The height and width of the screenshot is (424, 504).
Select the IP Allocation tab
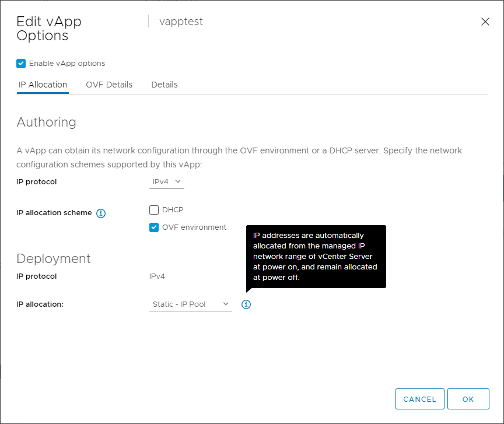click(43, 85)
